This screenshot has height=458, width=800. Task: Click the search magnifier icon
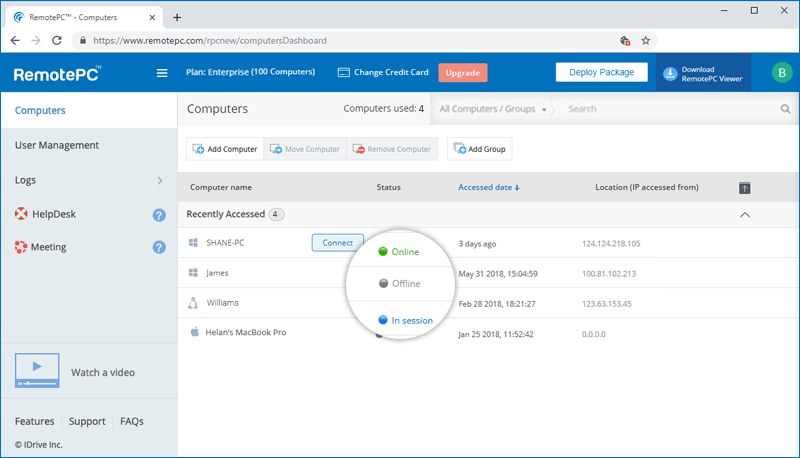click(785, 109)
